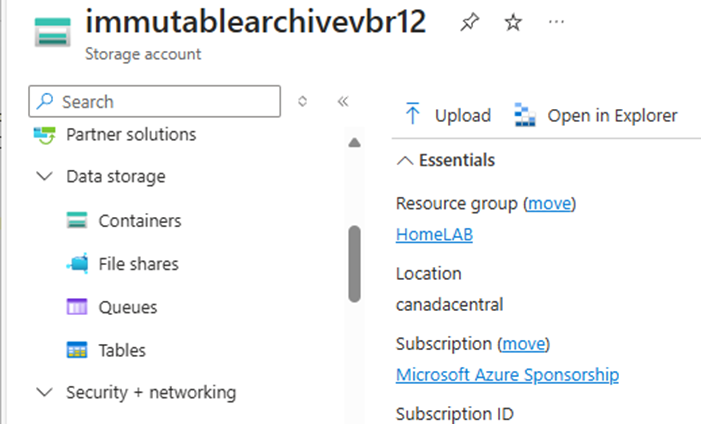701x424 pixels.
Task: Click into the sidebar Search field
Action: 155,102
